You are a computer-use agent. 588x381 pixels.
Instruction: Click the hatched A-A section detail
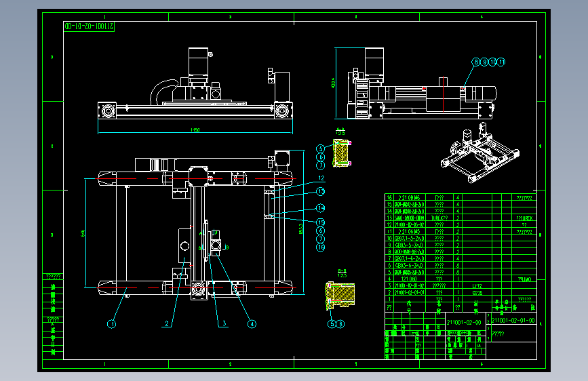(342, 153)
